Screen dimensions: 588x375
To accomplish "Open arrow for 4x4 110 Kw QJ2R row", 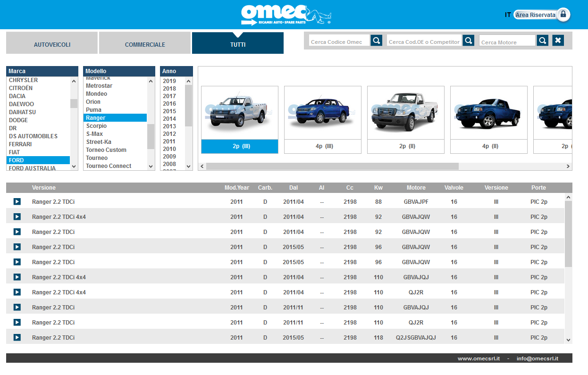I will pyautogui.click(x=17, y=292).
